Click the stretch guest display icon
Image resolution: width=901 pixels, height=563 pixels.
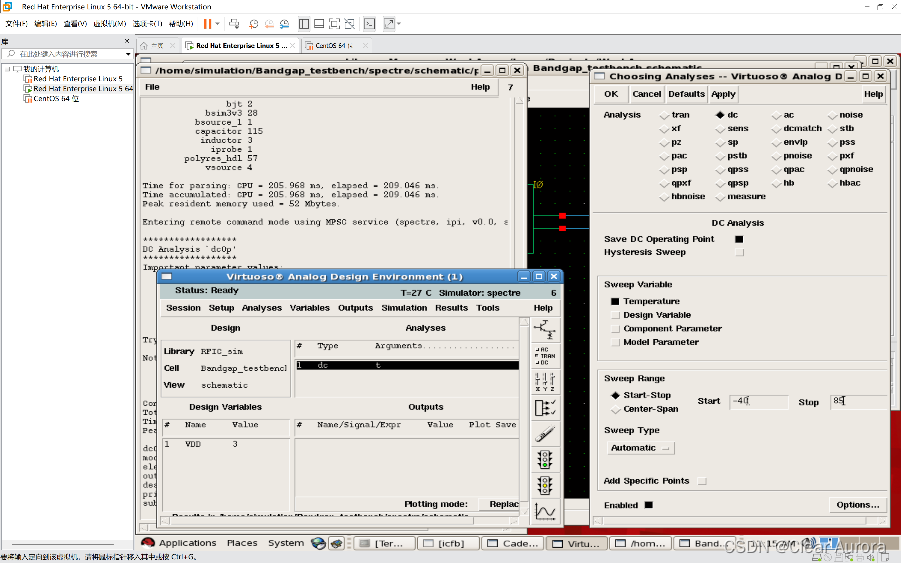coord(389,24)
